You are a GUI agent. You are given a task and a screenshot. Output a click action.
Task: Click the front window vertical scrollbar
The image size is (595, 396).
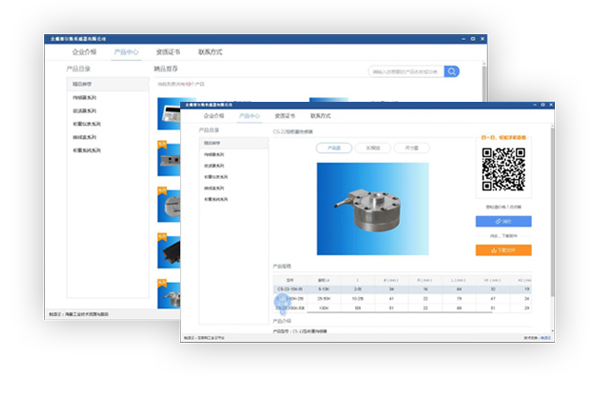coord(552,212)
